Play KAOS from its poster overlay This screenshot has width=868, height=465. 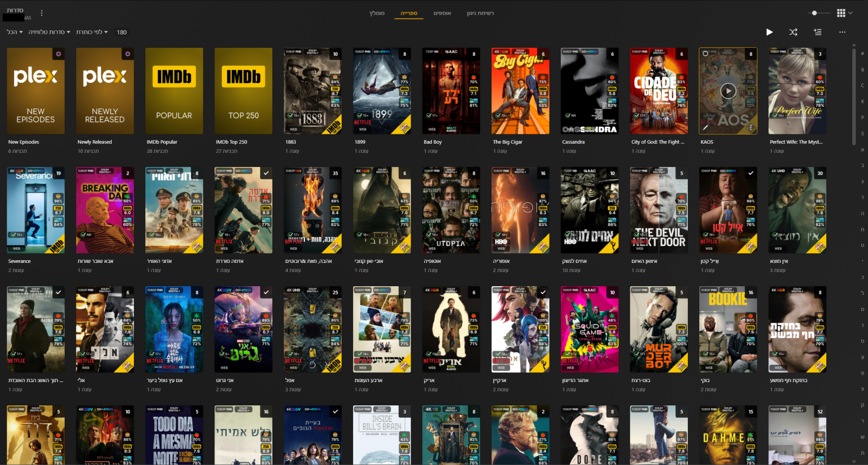(728, 91)
